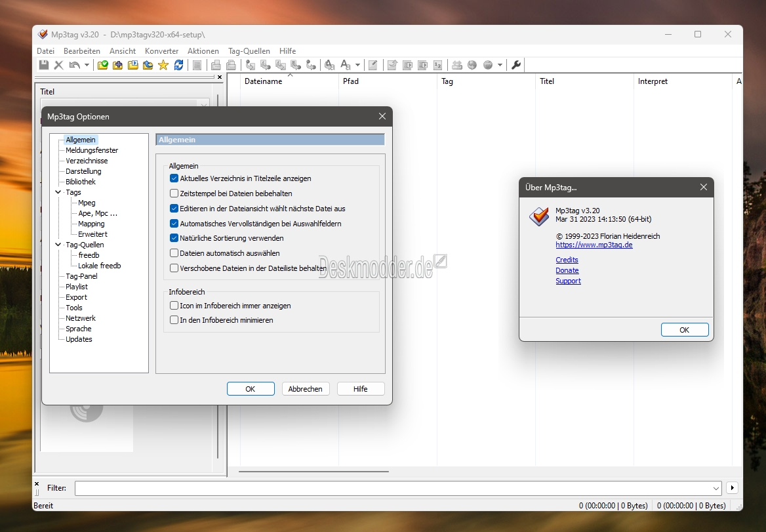The width and height of the screenshot is (766, 532).
Task: Click the Interpret column header
Action: [x=683, y=81]
